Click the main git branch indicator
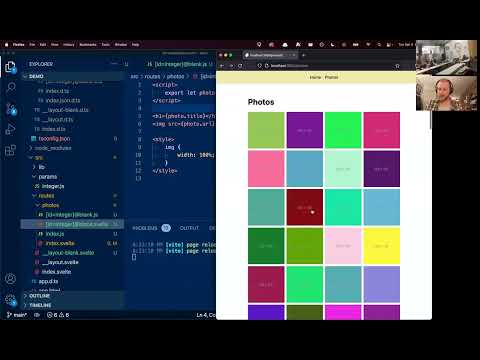480x360 pixels. 17,315
